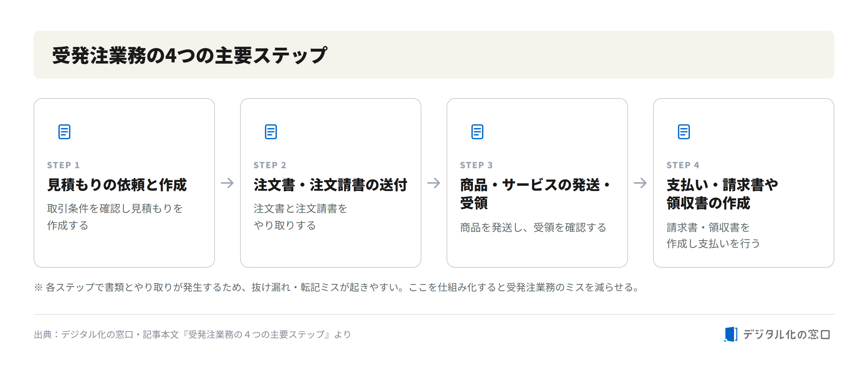Viewport: 868px width, 375px height.
Task: Click the 商品を発送し、受領を確認する description
Action: click(533, 227)
